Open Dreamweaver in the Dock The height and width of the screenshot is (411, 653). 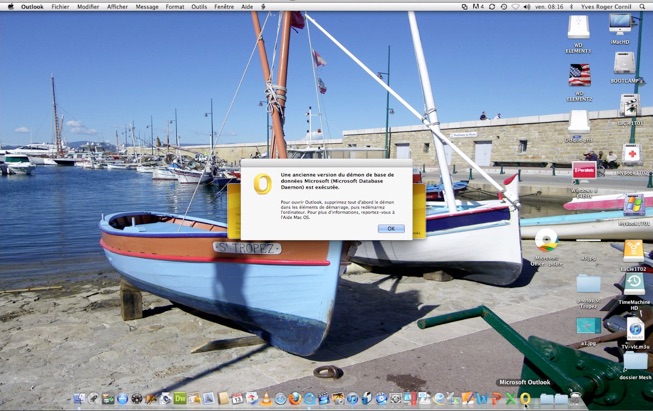click(180, 399)
